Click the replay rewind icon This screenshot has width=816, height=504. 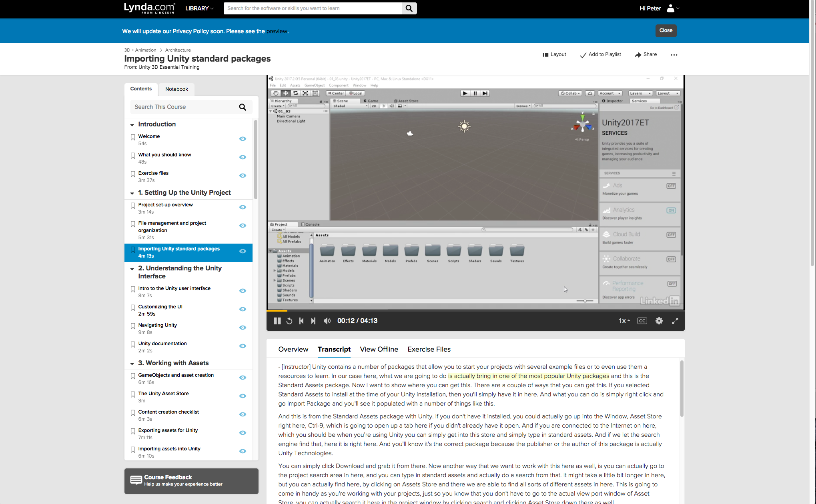click(x=289, y=321)
